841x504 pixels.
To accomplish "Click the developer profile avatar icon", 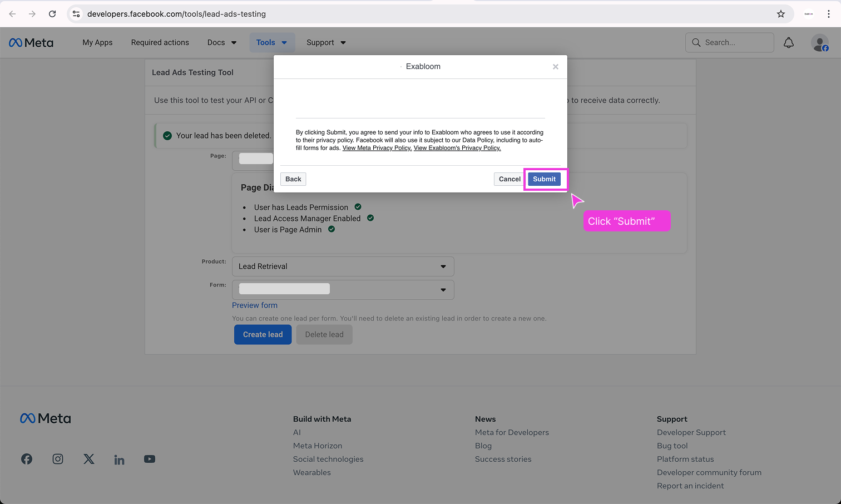I will click(x=819, y=43).
